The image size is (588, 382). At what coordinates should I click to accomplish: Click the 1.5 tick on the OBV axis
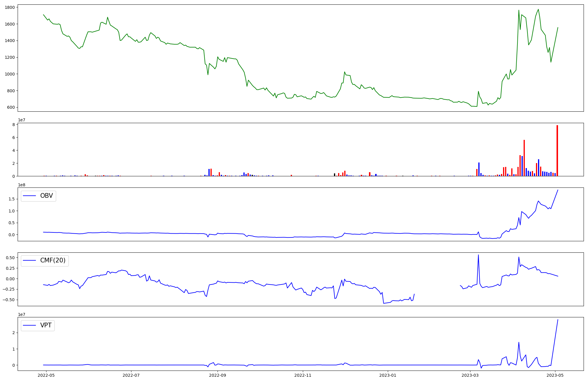coord(12,199)
